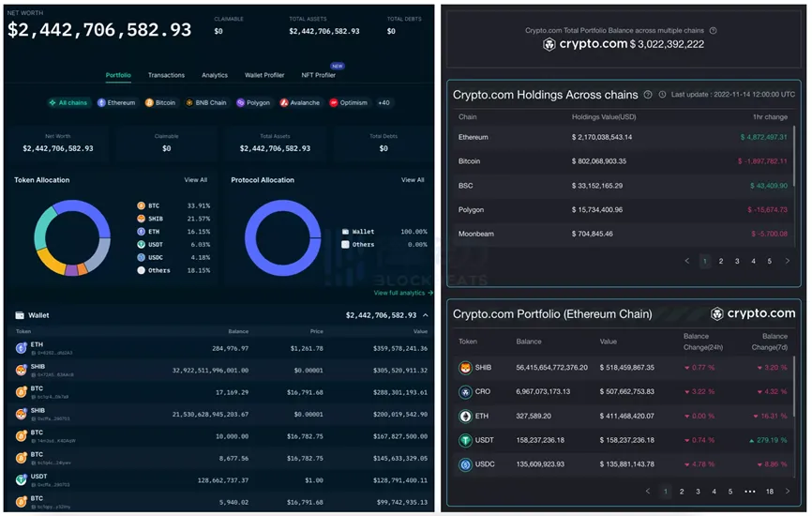Pick the Avalanche chain filter

[300, 102]
